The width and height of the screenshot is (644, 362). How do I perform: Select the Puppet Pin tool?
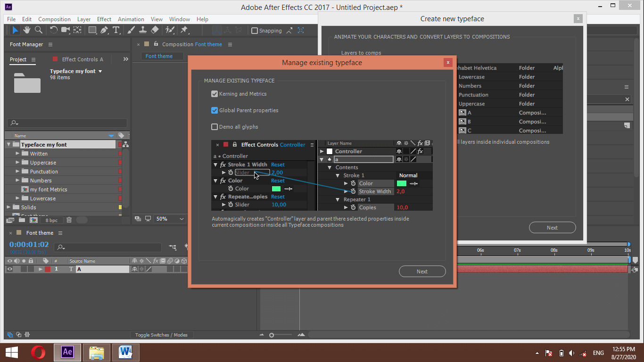pyautogui.click(x=184, y=30)
